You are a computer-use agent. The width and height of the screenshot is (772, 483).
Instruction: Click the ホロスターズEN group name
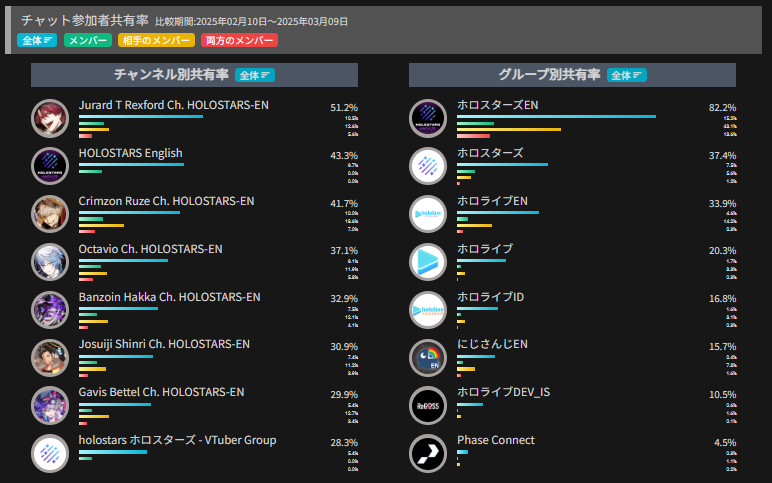[498, 105]
